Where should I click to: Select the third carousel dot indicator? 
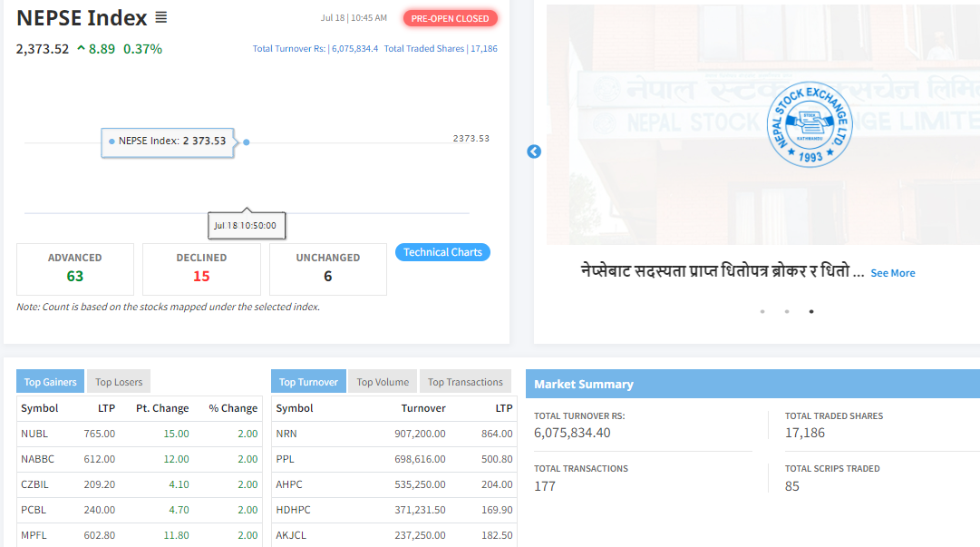point(811,311)
